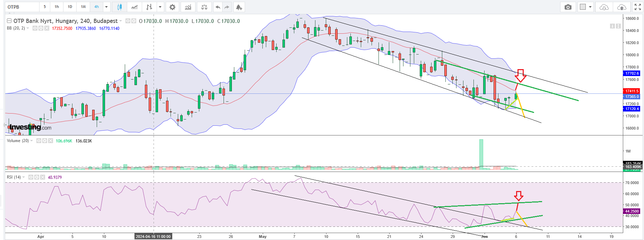Hide Volume indicator using eye icon

pos(39,141)
